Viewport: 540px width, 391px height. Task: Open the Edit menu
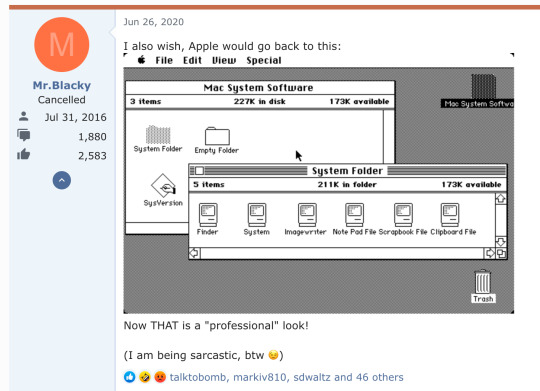click(192, 60)
